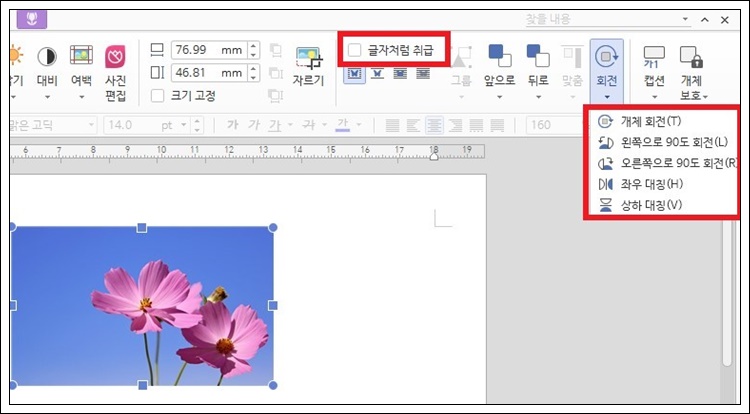Select right paragraph alignment
This screenshot has width=750, height=414.
(x=455, y=125)
